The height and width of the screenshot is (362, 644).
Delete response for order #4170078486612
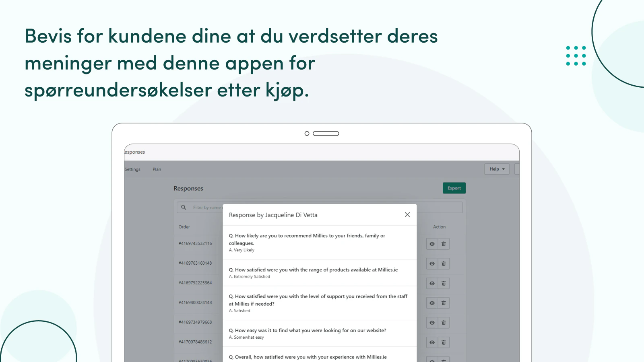pos(444,343)
